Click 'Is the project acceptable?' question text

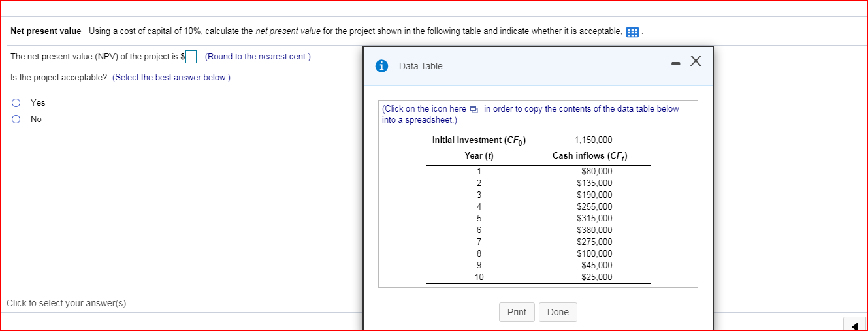(59, 78)
